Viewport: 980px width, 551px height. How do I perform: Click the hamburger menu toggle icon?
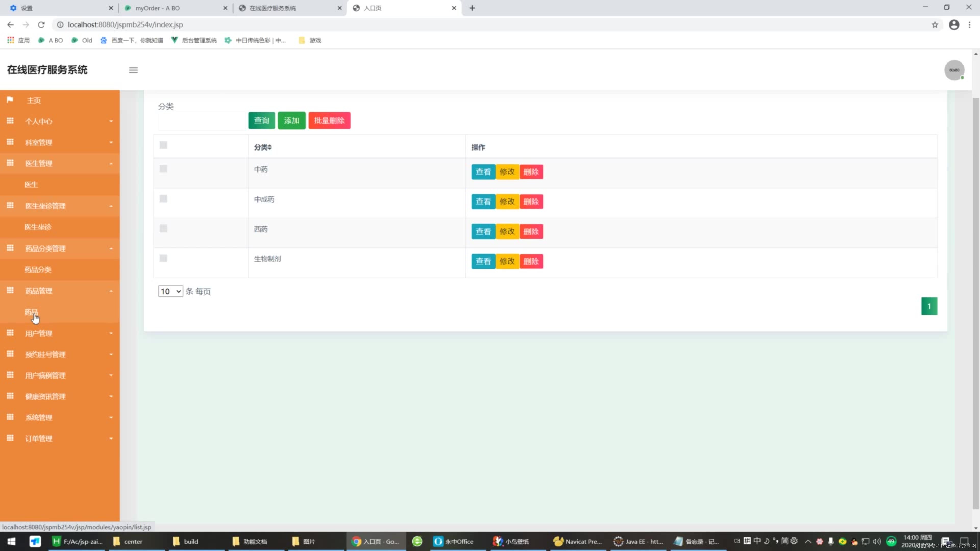(133, 70)
